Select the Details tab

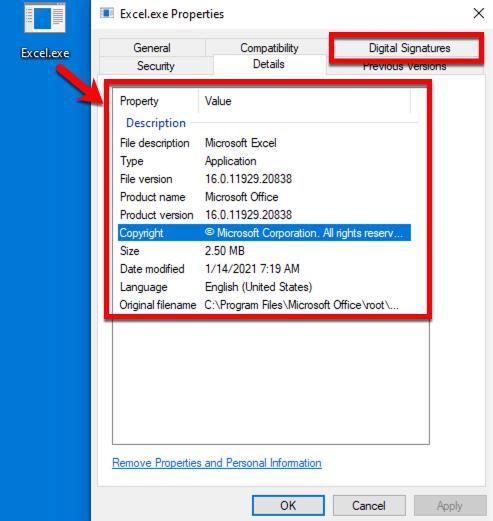click(269, 64)
